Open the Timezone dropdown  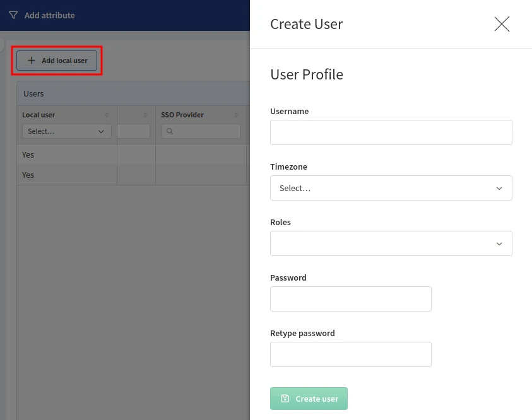pos(391,188)
